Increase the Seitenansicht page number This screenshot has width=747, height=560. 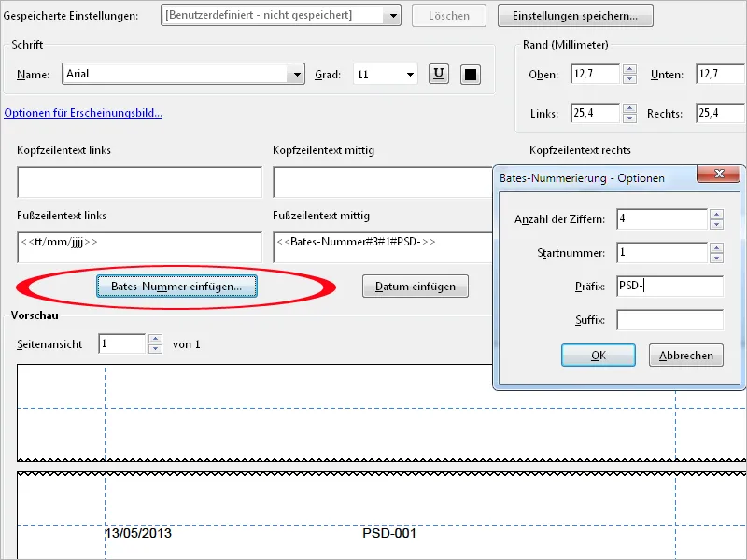(x=155, y=339)
